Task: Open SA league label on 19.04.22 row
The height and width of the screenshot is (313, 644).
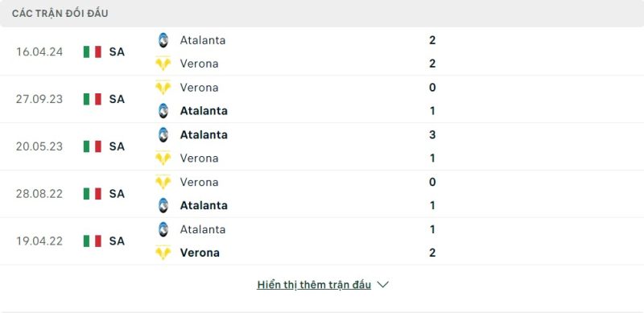Action: (x=117, y=241)
